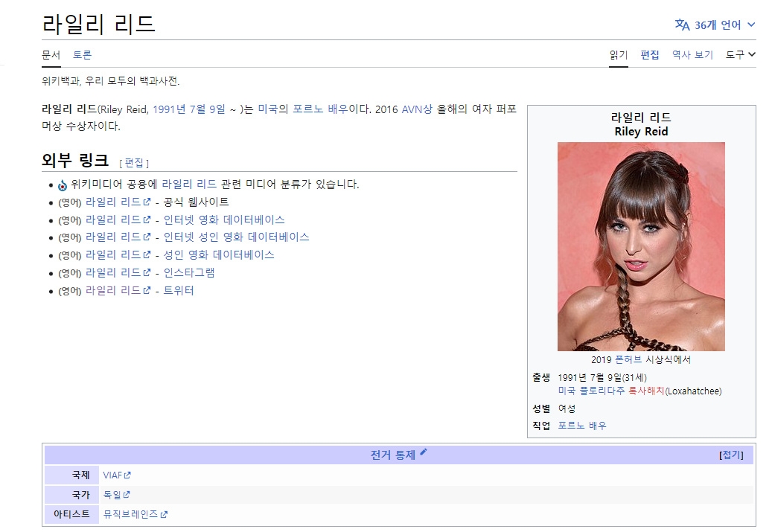The image size is (772, 532).
Task: Open the AVN상 link
Action: [x=417, y=109]
